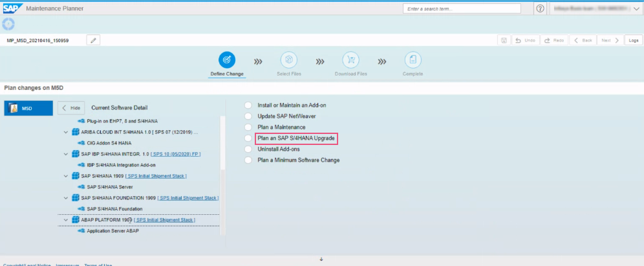Open SPS 10 (05/2020) FP link
This screenshot has width=644, height=266.
point(175,154)
